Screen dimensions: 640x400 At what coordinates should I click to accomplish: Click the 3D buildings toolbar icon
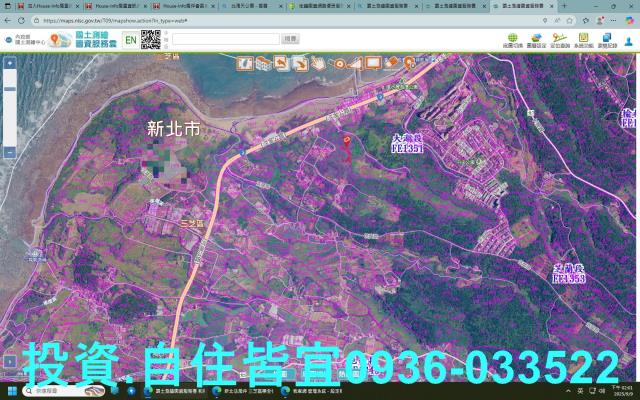point(263,63)
